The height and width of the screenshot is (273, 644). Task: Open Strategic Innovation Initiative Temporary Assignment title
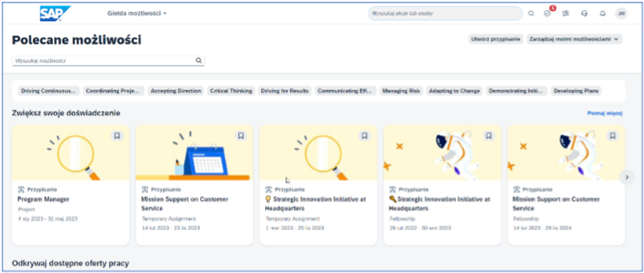pyautogui.click(x=315, y=203)
